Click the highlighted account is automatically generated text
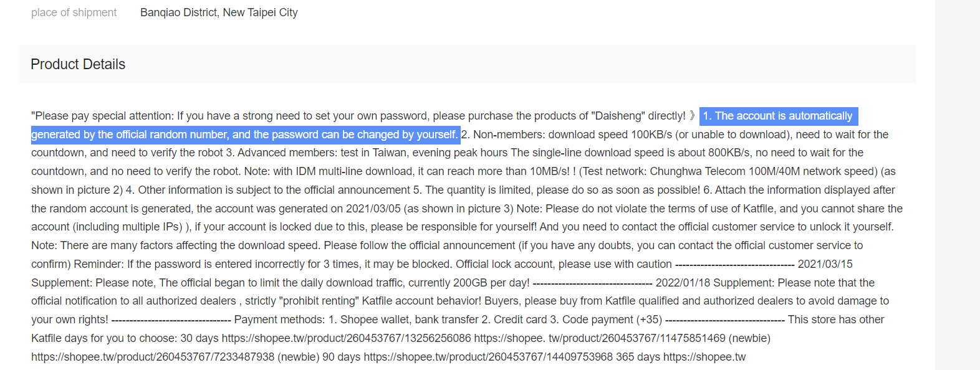Viewport: 980px width, 370px height. [444, 125]
